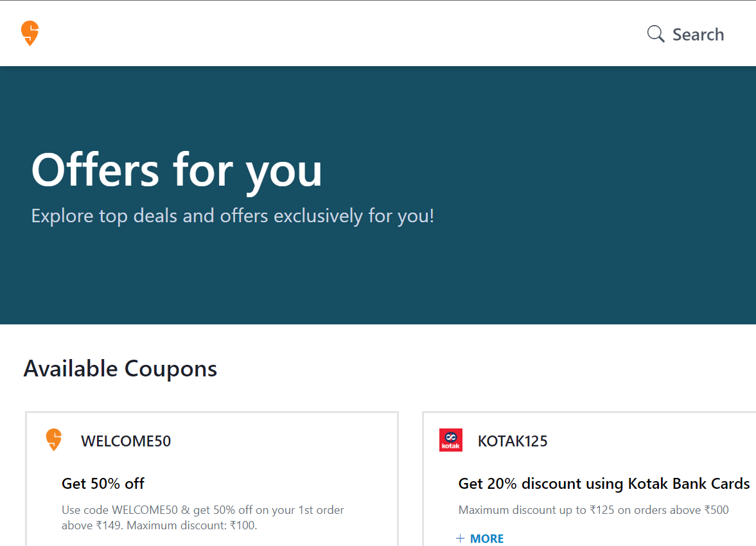Click the Kotak maximum discount description
756x546 pixels.
point(593,510)
